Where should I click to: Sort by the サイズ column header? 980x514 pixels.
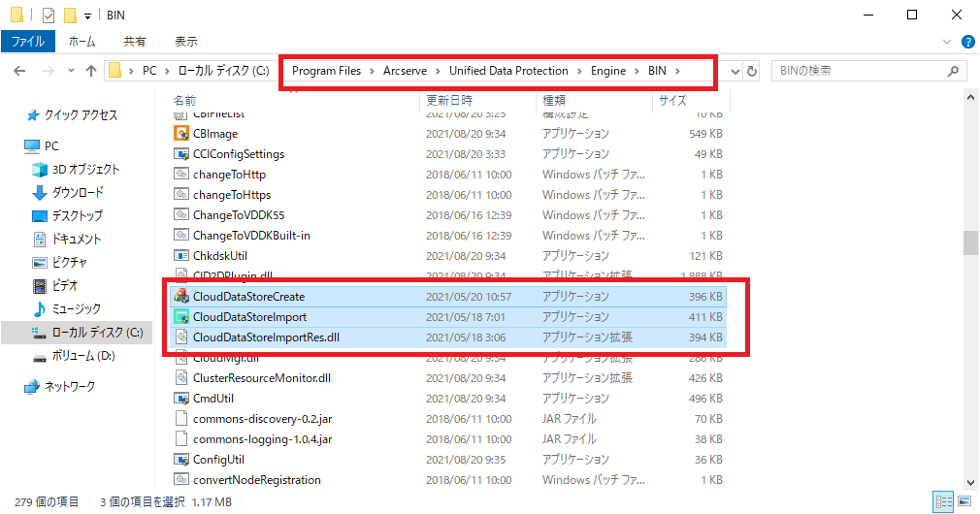coord(672,100)
